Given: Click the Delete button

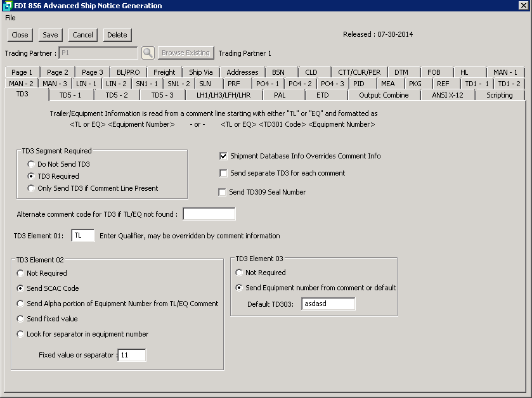Looking at the screenshot, I should coord(117,35).
